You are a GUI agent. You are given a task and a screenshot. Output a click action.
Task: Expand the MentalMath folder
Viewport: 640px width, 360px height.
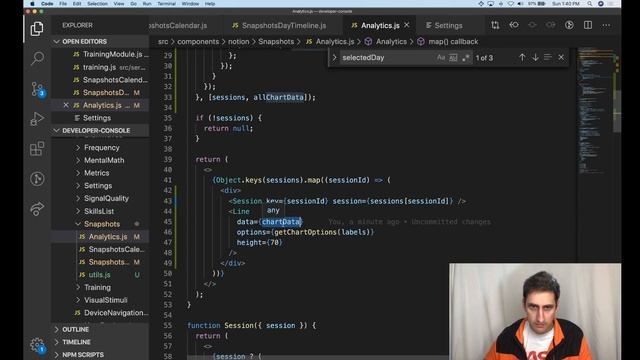tap(104, 160)
